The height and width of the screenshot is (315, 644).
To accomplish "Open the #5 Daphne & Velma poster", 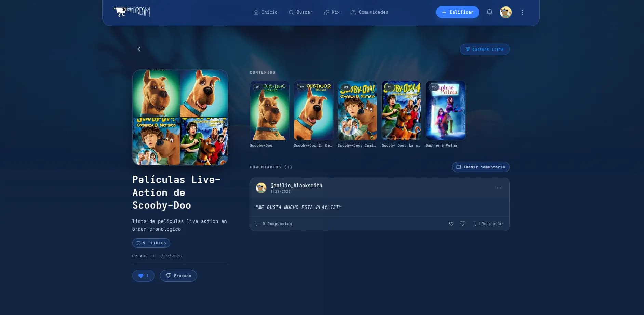I will pos(445,110).
